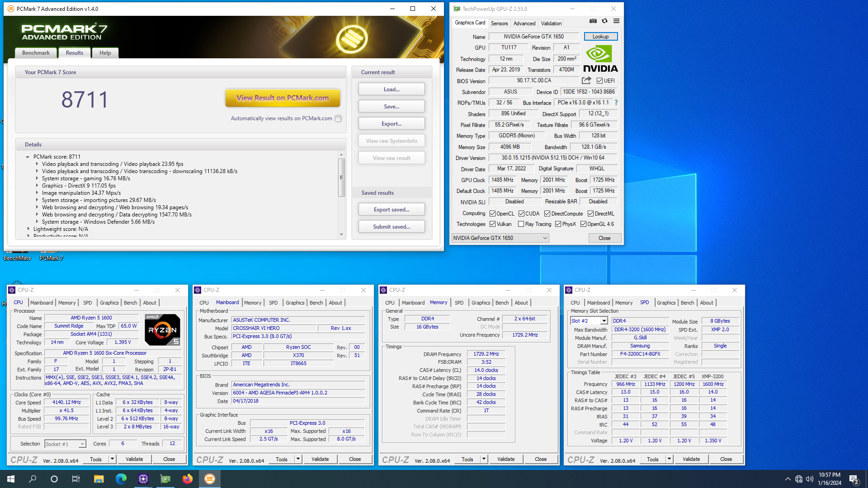Toggle the Vulkan checkbox
Screen dimensions: 868x488
493,224
